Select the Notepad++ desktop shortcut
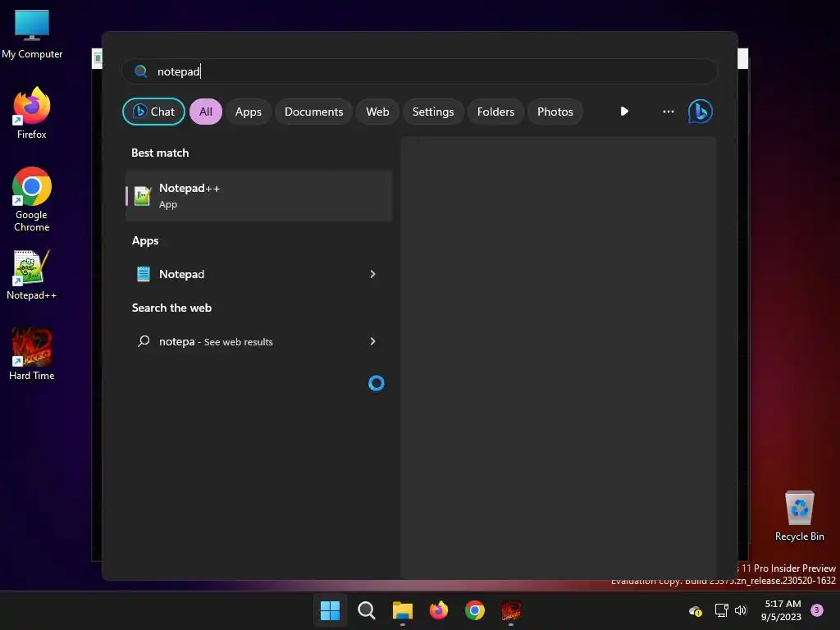Viewport: 840px width, 630px height. point(32,275)
